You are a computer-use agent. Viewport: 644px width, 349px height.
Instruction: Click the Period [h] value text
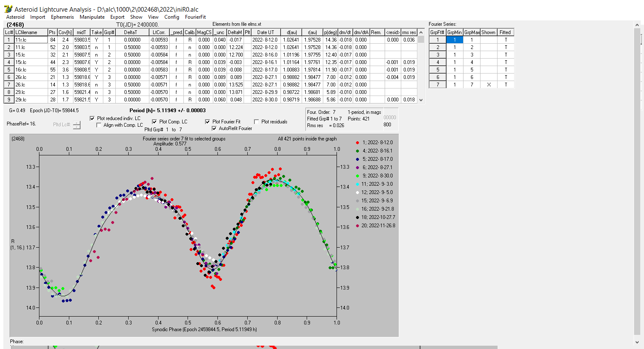[x=167, y=111]
